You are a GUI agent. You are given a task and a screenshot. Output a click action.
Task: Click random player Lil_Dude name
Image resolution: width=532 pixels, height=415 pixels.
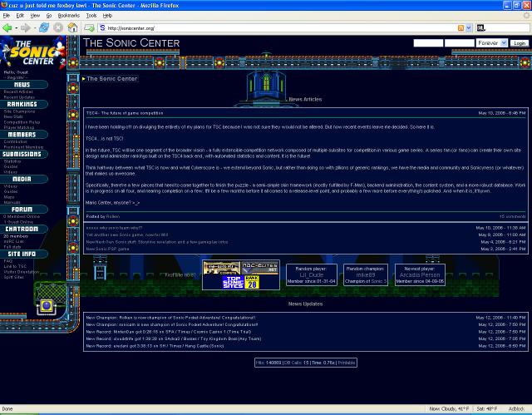pyautogui.click(x=312, y=274)
